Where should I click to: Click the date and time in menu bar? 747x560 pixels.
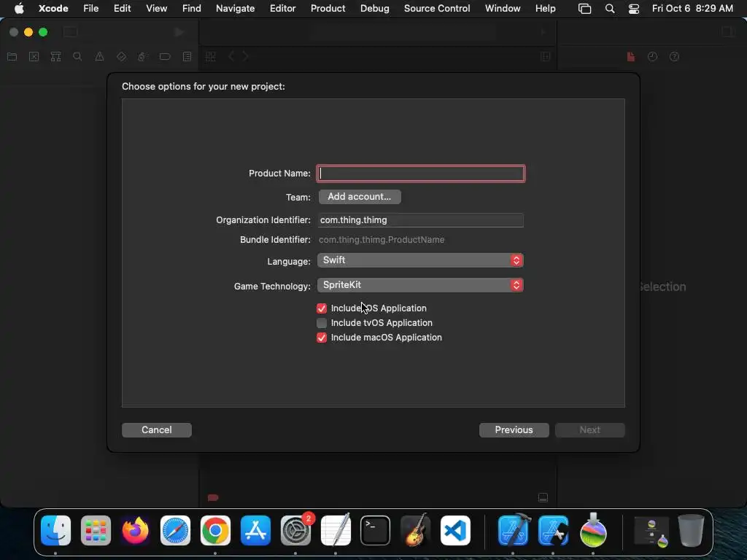click(692, 8)
